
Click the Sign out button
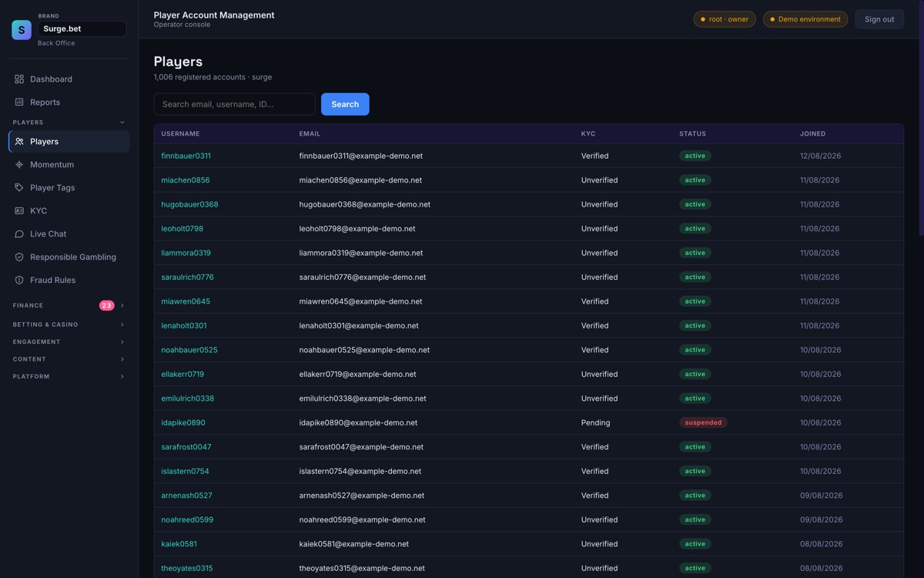tap(879, 19)
